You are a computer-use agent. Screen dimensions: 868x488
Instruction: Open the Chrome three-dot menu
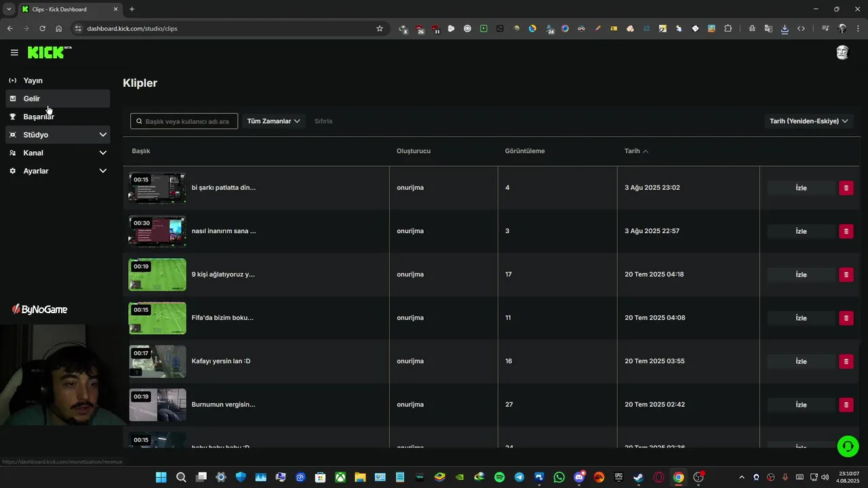click(x=858, y=28)
